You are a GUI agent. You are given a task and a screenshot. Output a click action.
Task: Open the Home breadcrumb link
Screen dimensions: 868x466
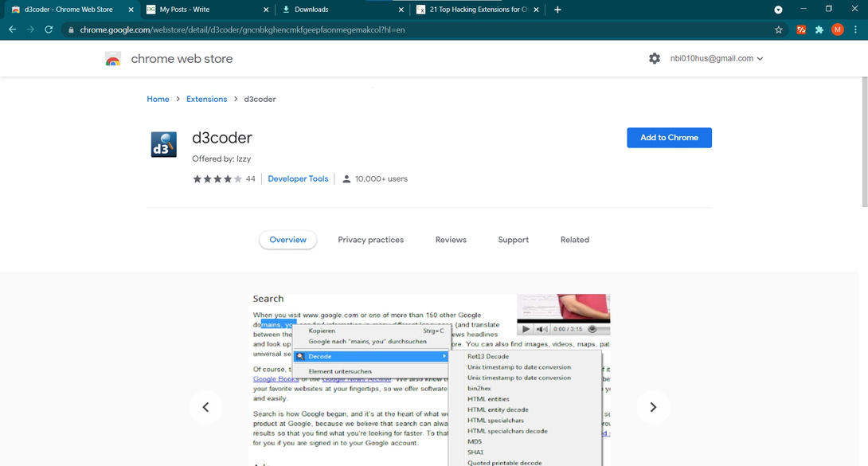158,99
